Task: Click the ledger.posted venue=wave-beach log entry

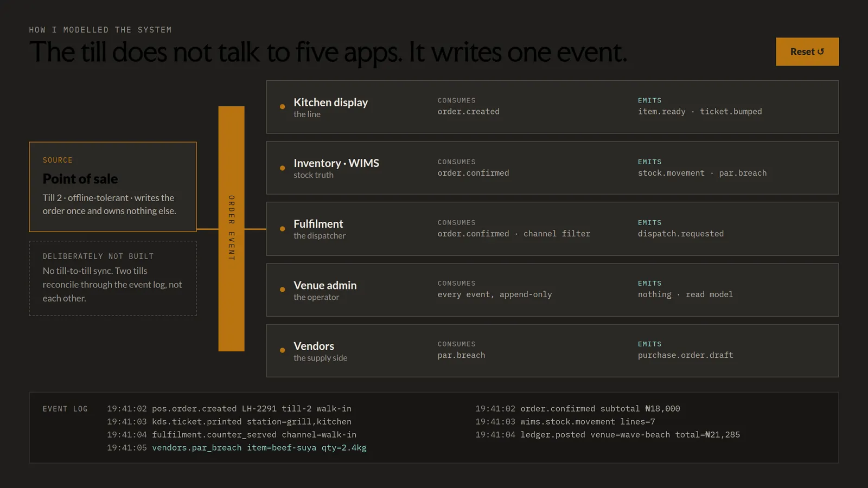Action: tap(608, 435)
